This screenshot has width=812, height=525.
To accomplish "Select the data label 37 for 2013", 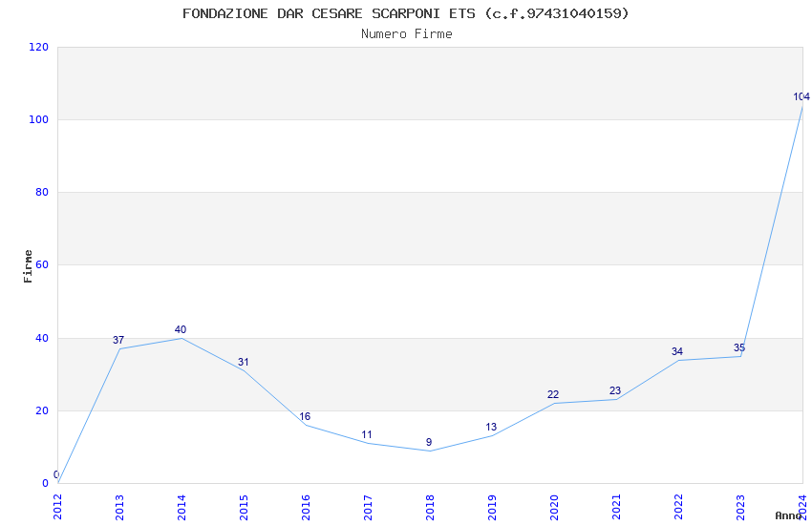I will pos(118,340).
